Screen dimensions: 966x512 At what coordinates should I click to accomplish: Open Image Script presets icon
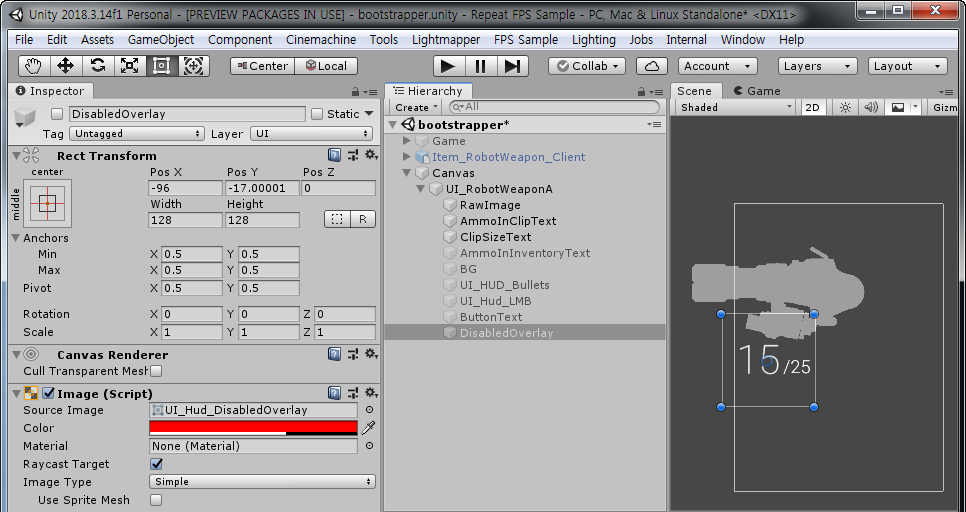[352, 393]
